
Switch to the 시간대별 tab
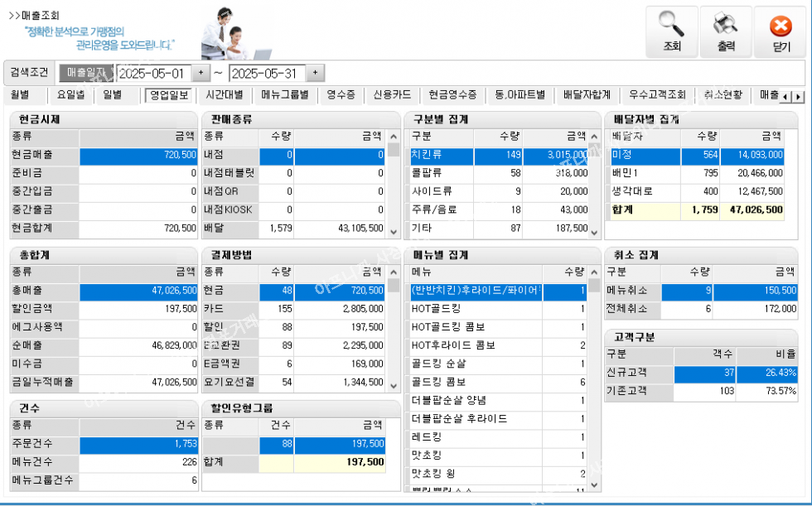[224, 95]
